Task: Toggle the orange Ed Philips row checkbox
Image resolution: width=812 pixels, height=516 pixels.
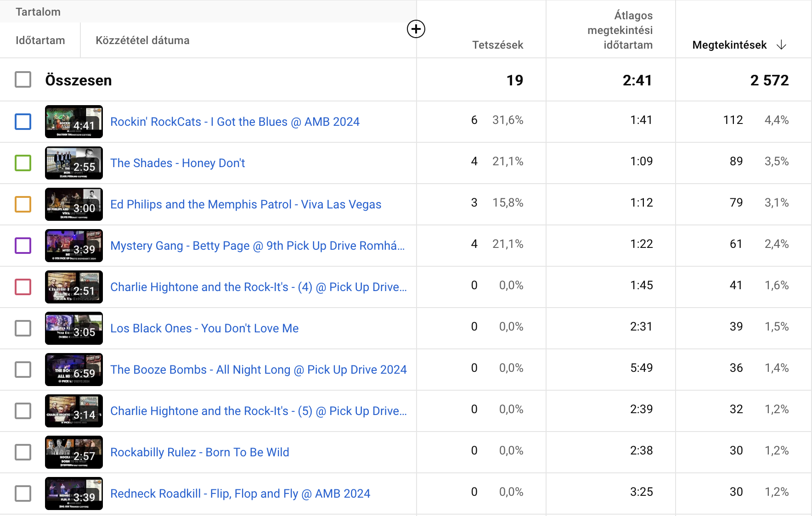Action: click(23, 204)
